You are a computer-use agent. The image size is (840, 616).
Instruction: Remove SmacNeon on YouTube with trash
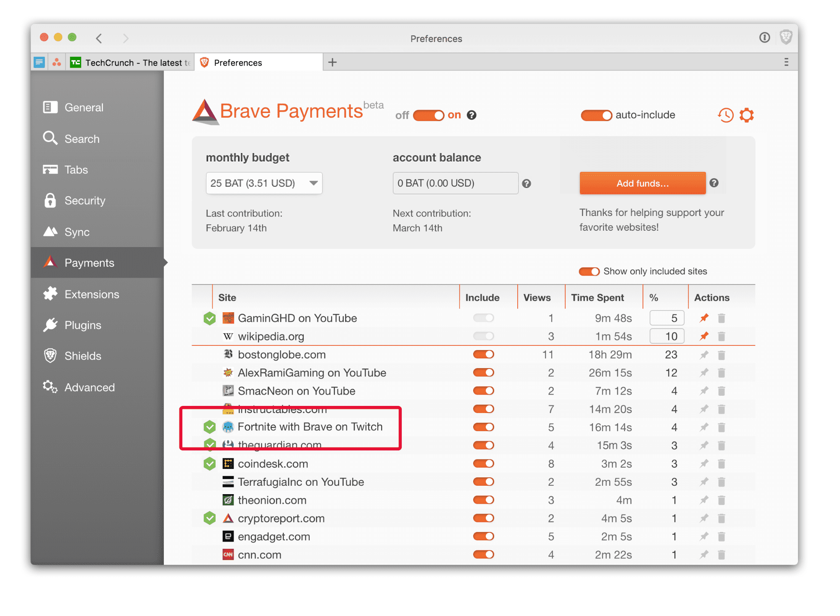pyautogui.click(x=722, y=391)
